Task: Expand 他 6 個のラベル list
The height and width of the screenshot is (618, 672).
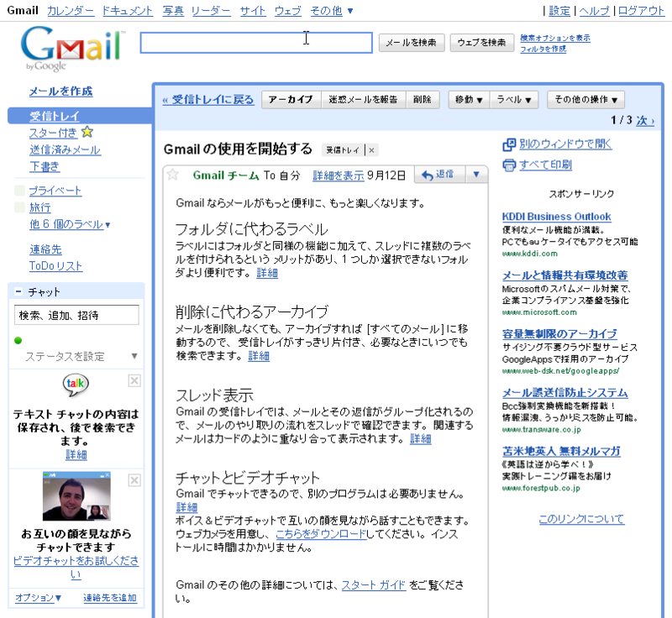Action: pos(70,224)
